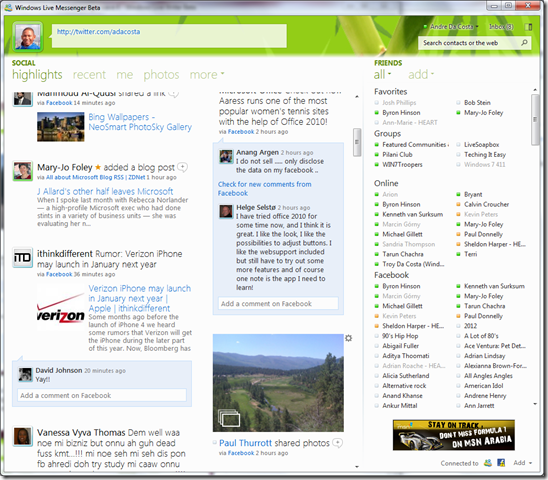Click the status message field with the twitter.com/adacosta link

click(x=170, y=36)
